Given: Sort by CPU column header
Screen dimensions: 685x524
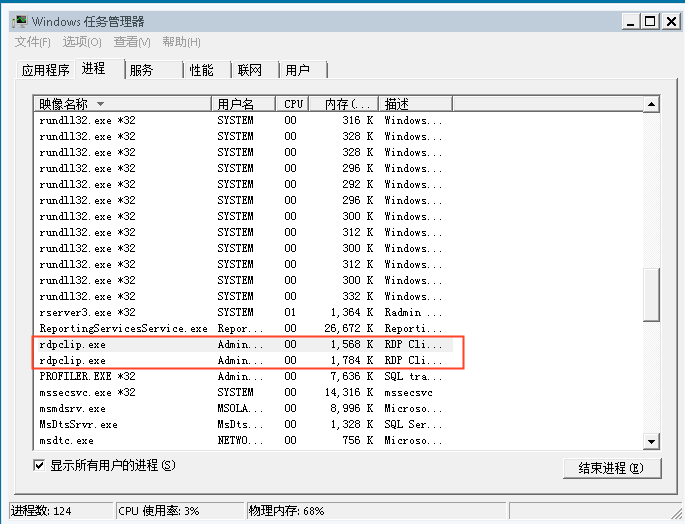Looking at the screenshot, I should 293,104.
